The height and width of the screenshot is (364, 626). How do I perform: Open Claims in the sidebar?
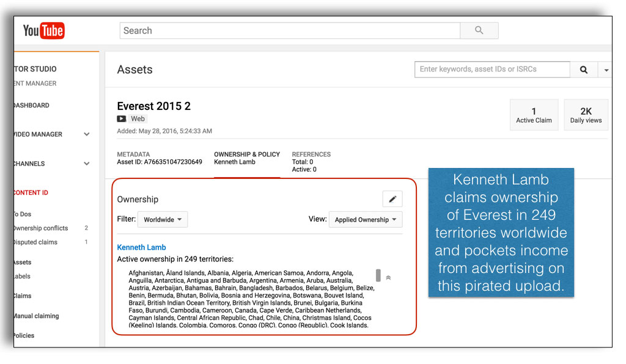tap(23, 296)
